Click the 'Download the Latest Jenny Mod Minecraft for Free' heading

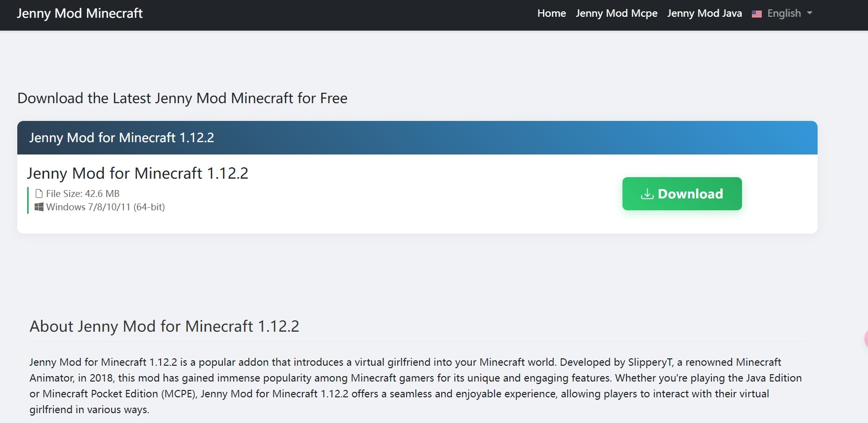pyautogui.click(x=182, y=98)
